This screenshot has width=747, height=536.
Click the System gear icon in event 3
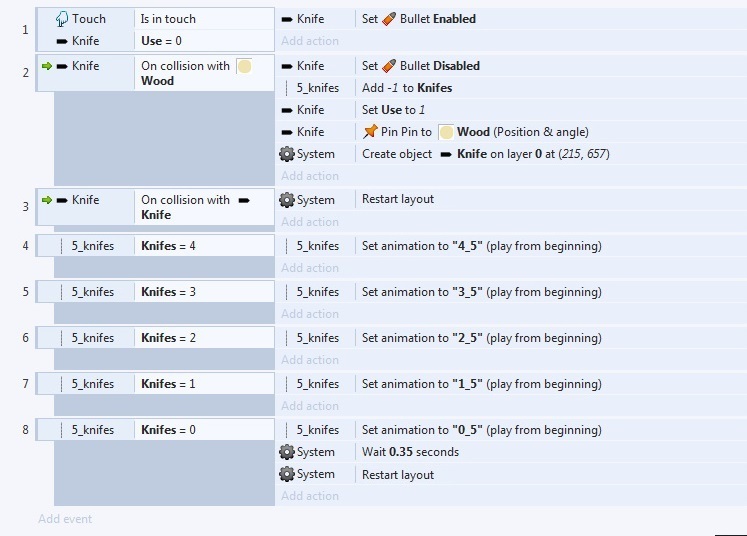[287, 200]
